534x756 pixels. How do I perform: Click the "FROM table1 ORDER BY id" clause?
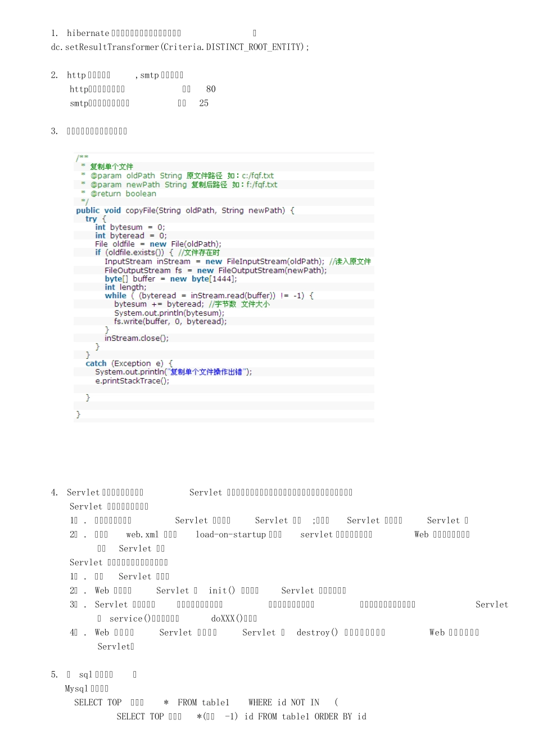click(x=312, y=717)
